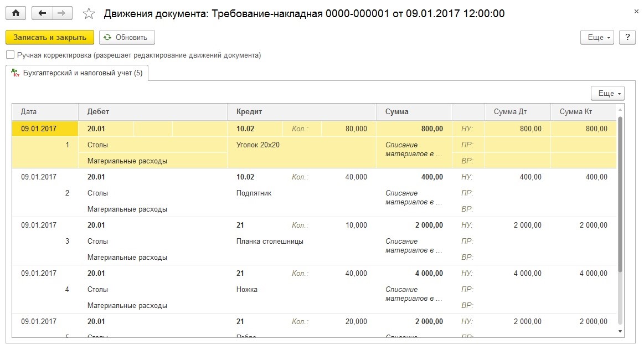Click the scrollbar down arrow
The width and height of the screenshot is (644, 344).
click(620, 331)
